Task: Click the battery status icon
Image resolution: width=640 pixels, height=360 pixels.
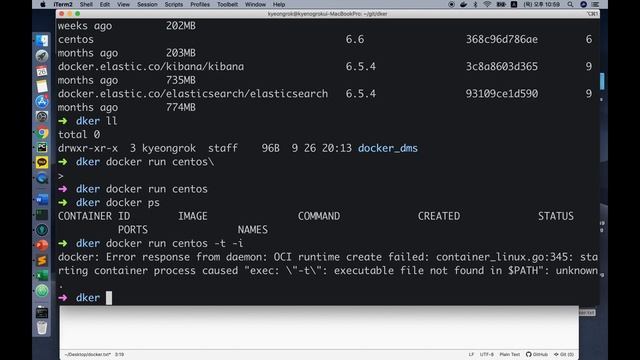Action: click(501, 4)
